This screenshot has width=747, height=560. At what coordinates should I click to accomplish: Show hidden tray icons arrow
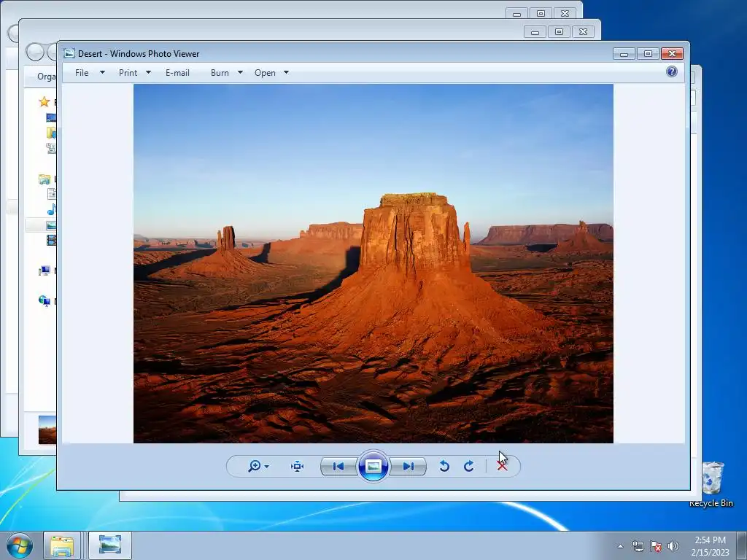[620, 546]
